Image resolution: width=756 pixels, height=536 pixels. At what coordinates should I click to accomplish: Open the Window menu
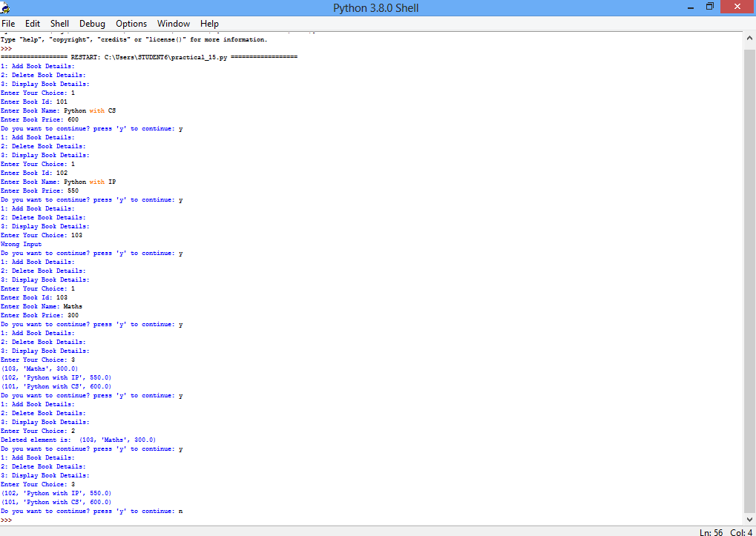point(173,23)
